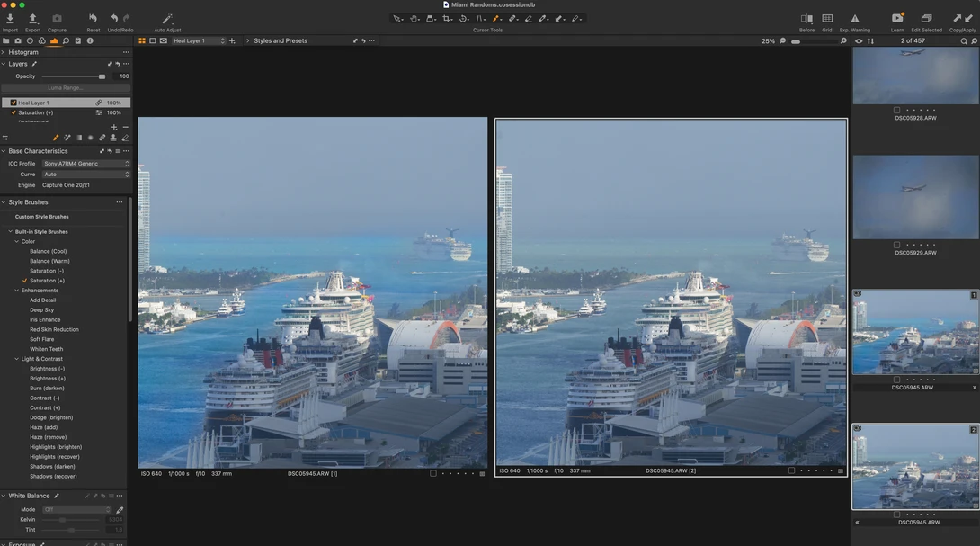980x546 pixels.
Task: Adjust the viewer zoom slider
Action: pyautogui.click(x=814, y=41)
